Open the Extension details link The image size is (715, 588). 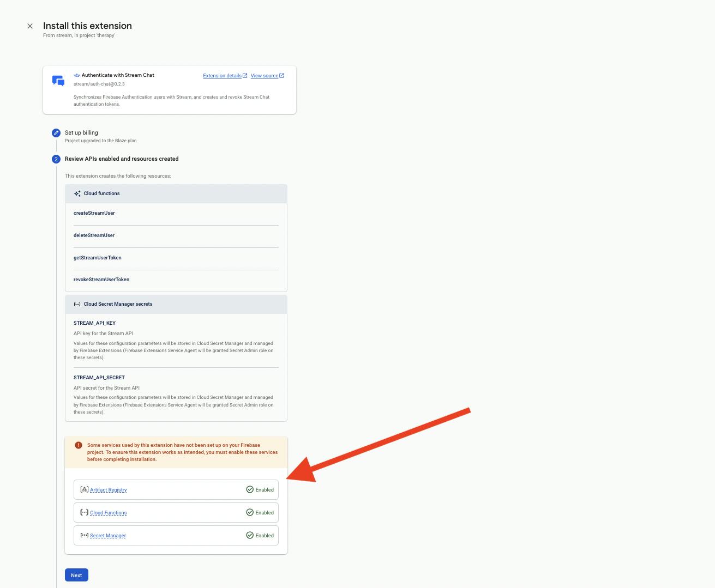click(222, 76)
